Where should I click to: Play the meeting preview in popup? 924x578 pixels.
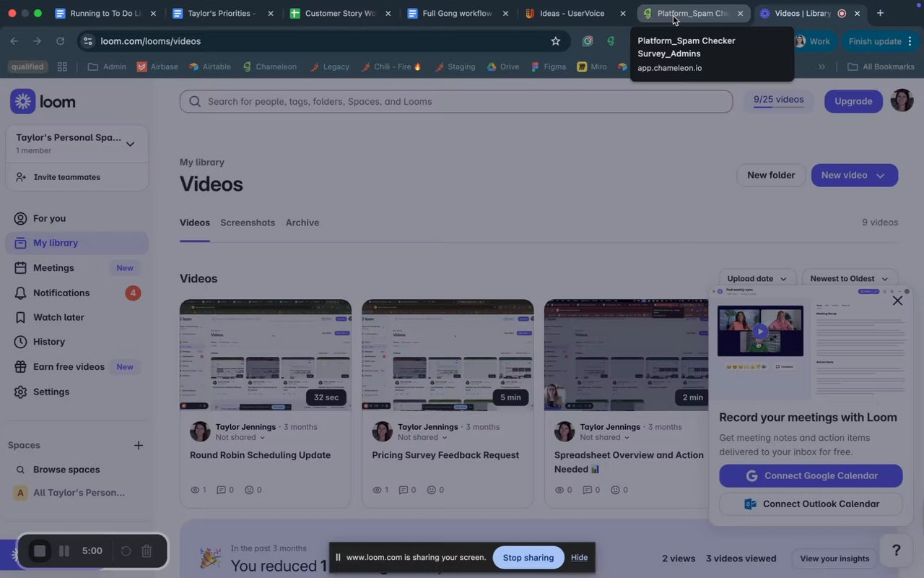(x=759, y=332)
